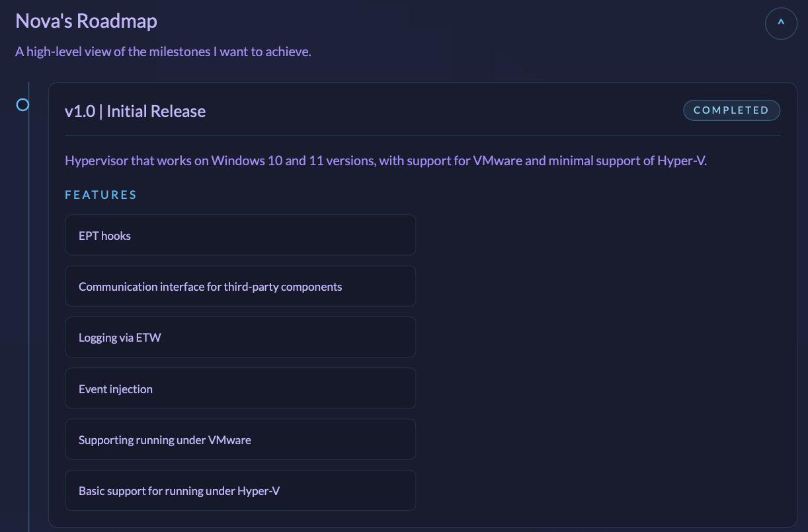Click the FEATURES section label
The width and height of the screenshot is (808, 532).
(x=101, y=195)
